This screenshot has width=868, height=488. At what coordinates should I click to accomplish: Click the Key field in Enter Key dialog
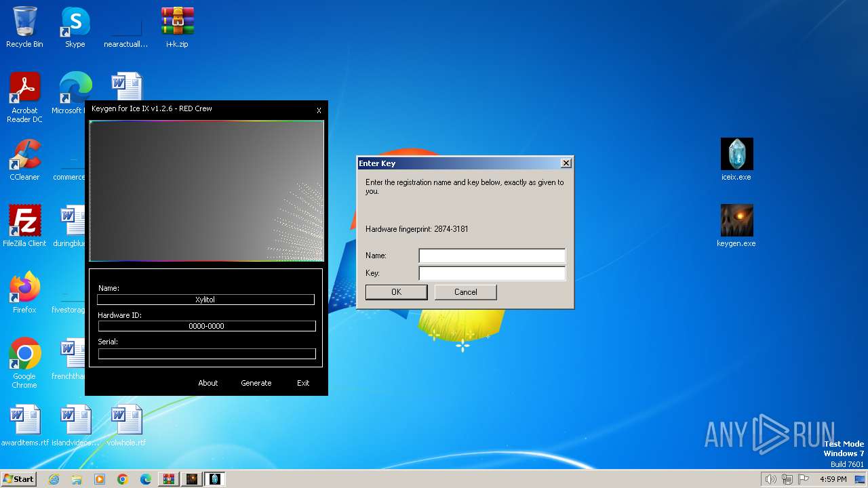(x=492, y=273)
